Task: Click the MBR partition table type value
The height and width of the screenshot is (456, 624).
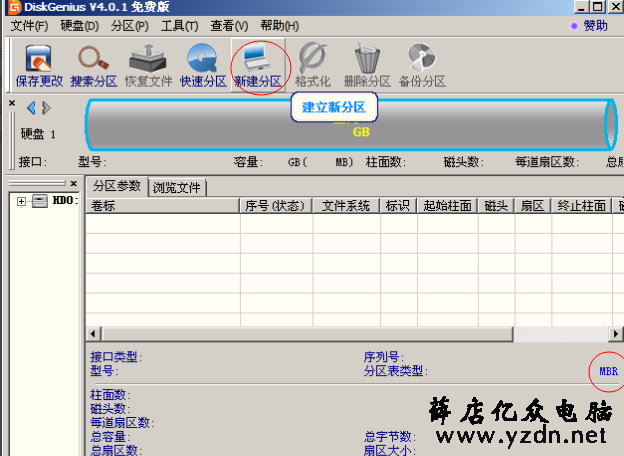Action: click(x=608, y=371)
